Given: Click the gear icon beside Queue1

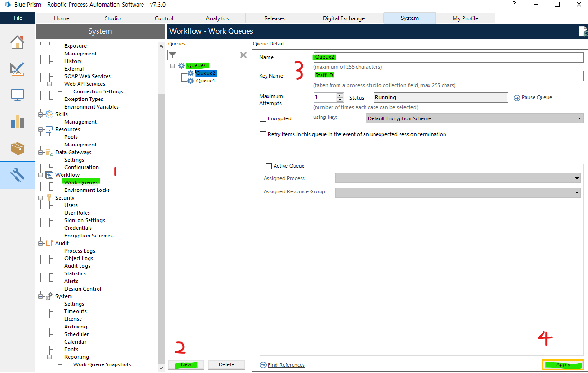Looking at the screenshot, I should pyautogui.click(x=191, y=81).
